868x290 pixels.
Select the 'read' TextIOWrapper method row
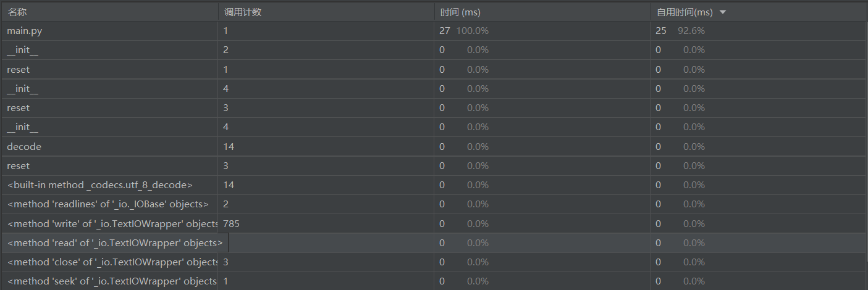pos(115,243)
